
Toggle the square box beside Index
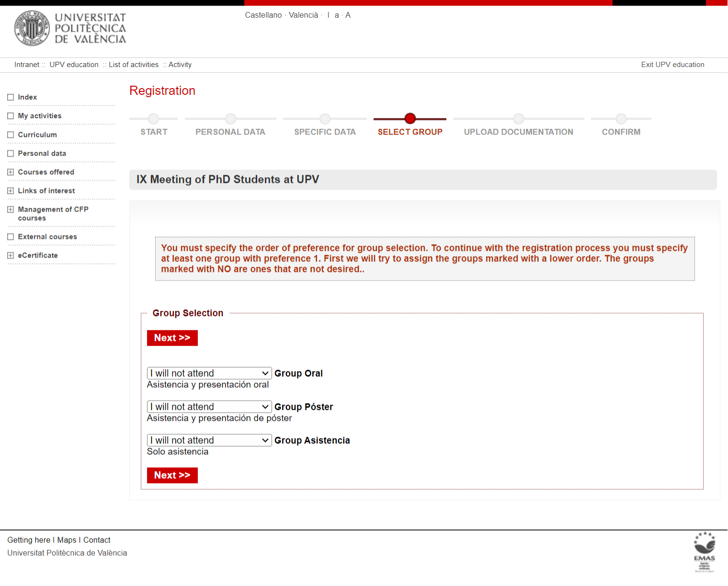11,97
